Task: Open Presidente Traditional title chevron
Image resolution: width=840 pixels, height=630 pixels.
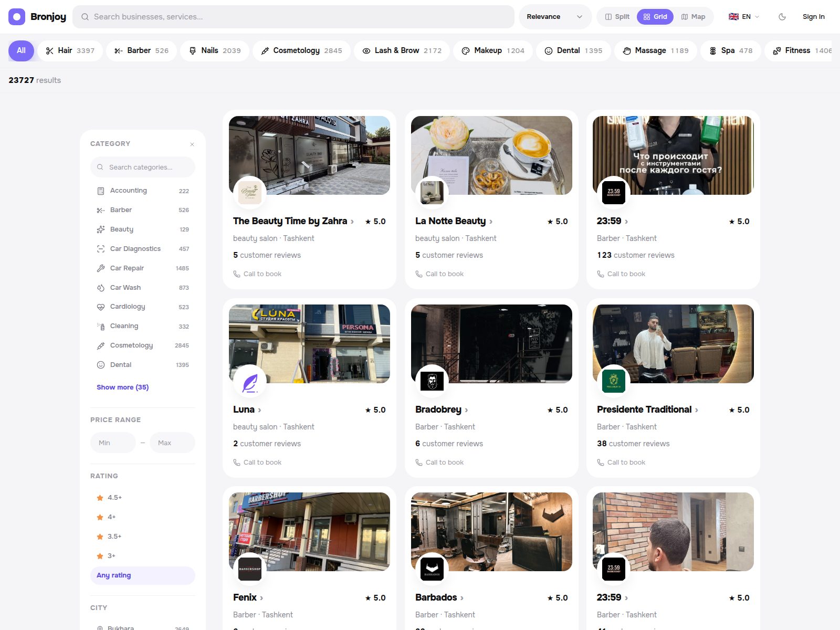Action: (697, 410)
